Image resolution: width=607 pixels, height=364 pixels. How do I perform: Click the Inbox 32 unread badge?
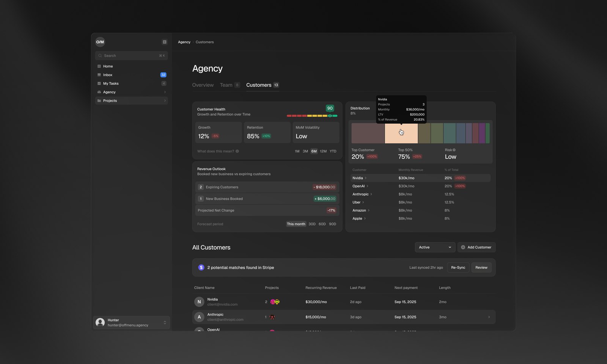coord(163,75)
